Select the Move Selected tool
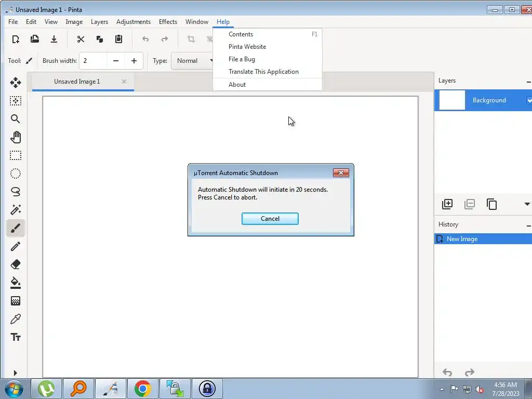532x399 pixels. [15, 83]
